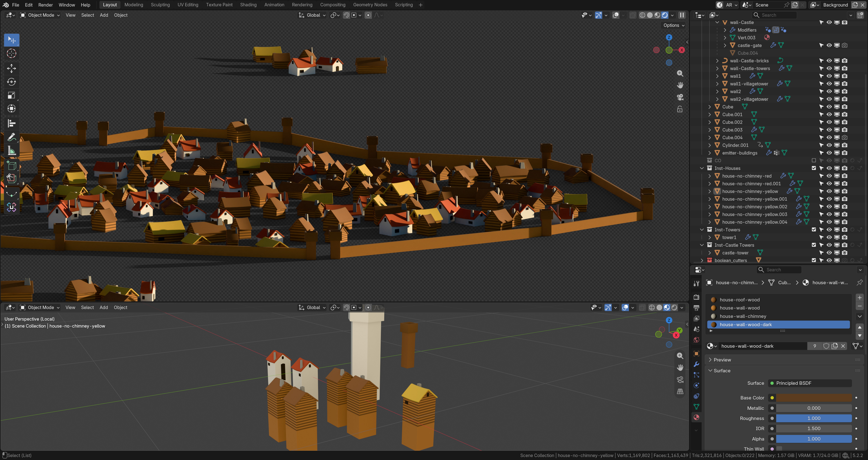The height and width of the screenshot is (460, 868).
Task: Hide tower1 via its eye icon
Action: click(829, 237)
